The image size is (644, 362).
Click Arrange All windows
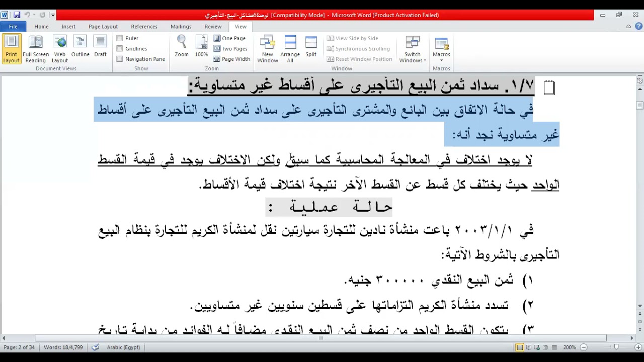click(290, 49)
